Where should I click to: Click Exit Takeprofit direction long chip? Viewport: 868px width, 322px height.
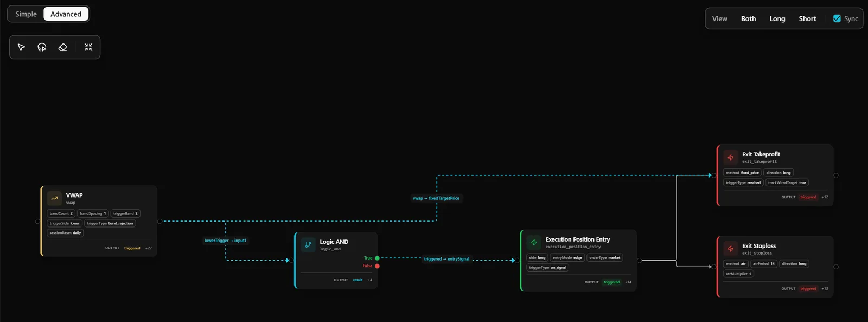(778, 173)
